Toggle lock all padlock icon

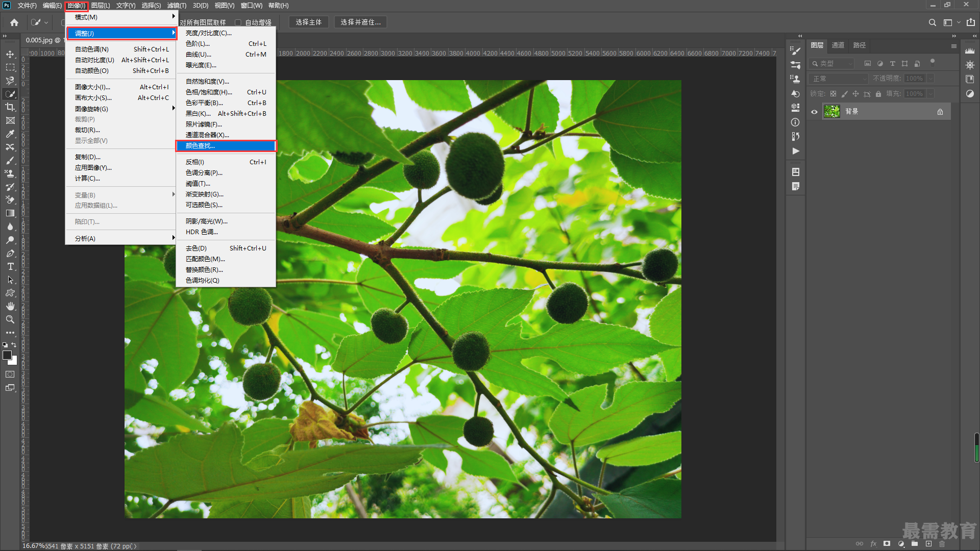point(878,94)
